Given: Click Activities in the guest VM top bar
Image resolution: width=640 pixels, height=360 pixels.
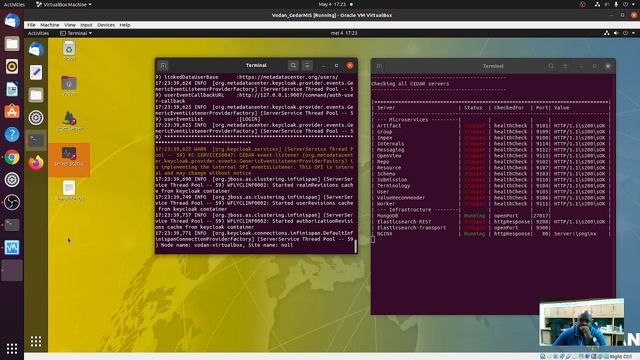Looking at the screenshot, I should click(38, 33).
